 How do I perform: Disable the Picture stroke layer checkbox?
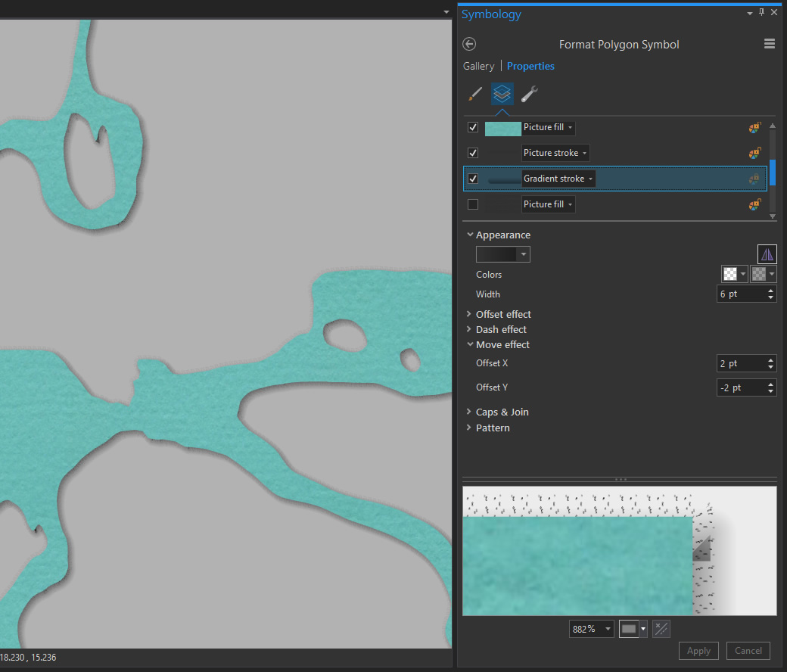[473, 153]
